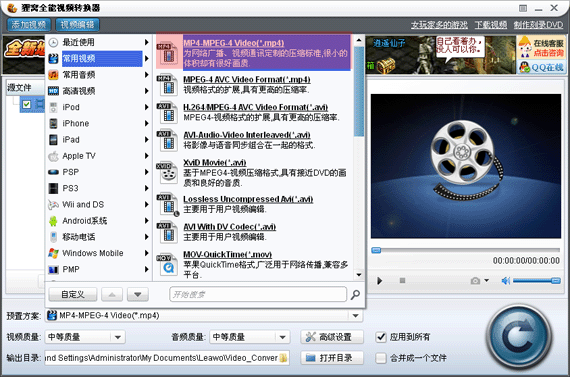
Task: Click the MOV QuickTime format icon
Action: pyautogui.click(x=167, y=264)
